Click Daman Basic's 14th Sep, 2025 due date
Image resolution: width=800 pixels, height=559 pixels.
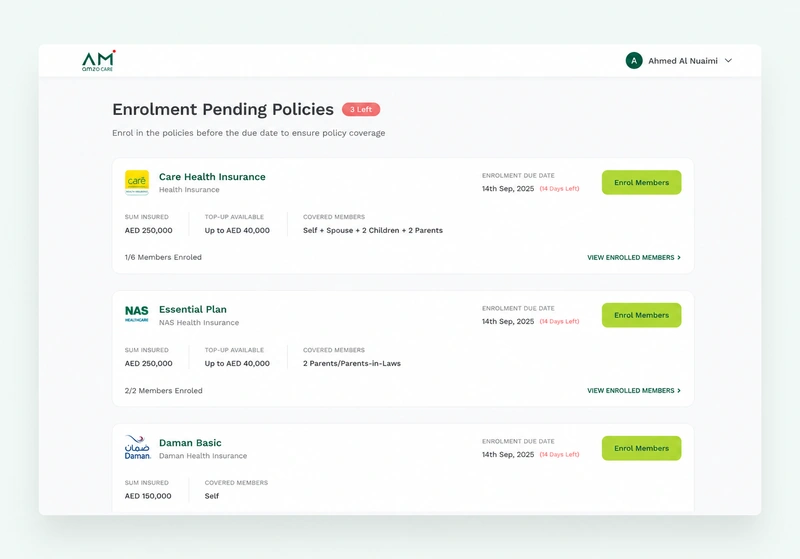click(x=508, y=454)
